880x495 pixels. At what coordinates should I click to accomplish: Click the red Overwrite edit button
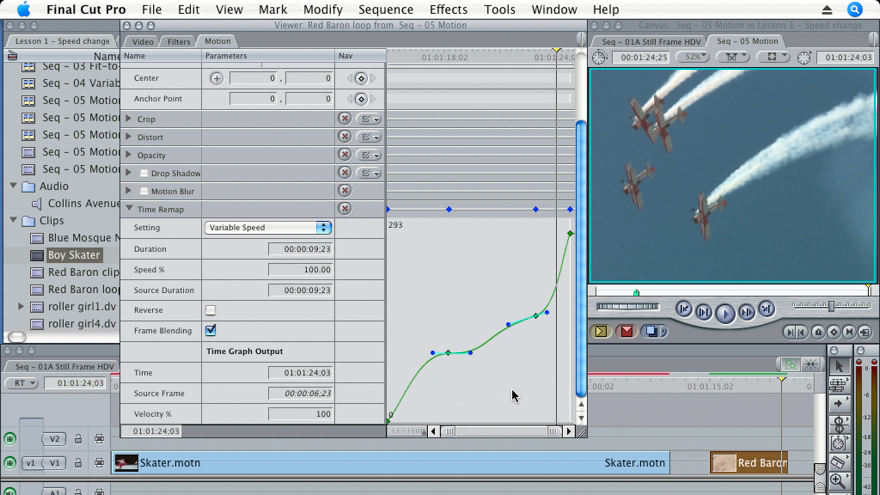tap(626, 332)
